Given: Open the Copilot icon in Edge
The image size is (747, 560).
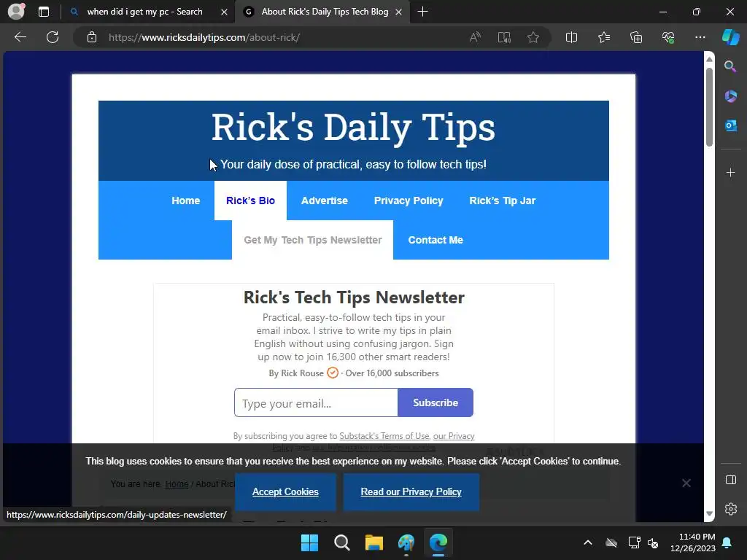Looking at the screenshot, I should click(x=730, y=37).
